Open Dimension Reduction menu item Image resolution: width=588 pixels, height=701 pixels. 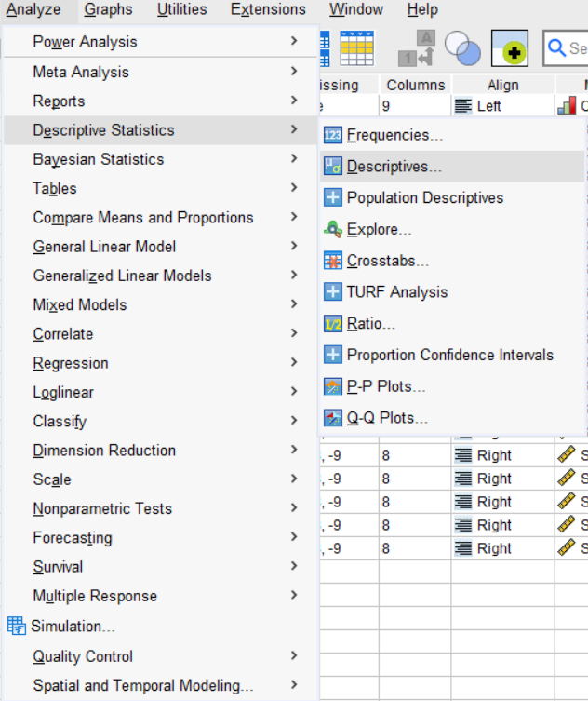[x=160, y=451]
